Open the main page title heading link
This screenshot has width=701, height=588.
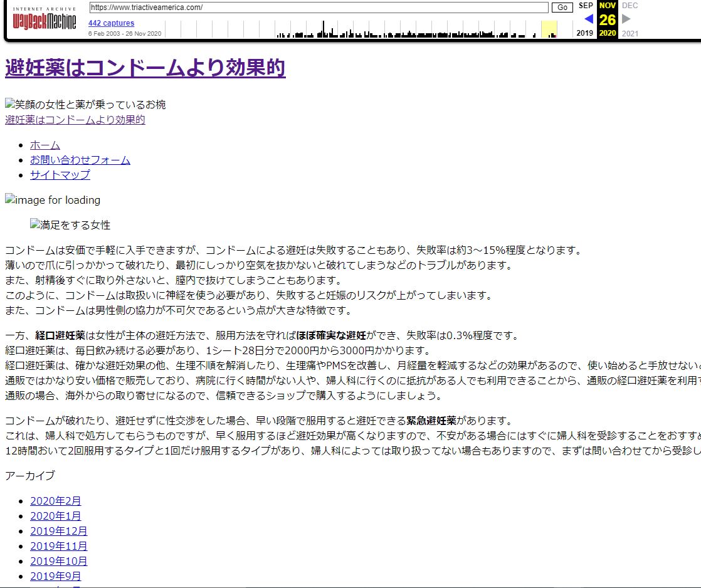(x=145, y=68)
